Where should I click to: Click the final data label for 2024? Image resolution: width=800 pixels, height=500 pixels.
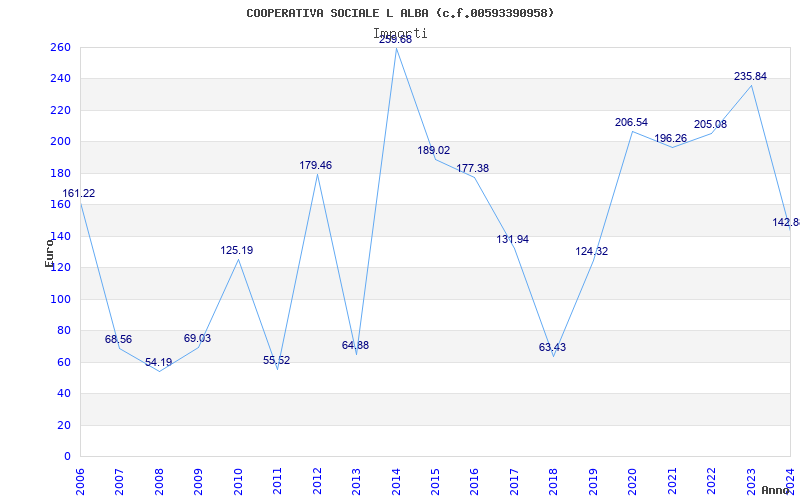(x=786, y=222)
